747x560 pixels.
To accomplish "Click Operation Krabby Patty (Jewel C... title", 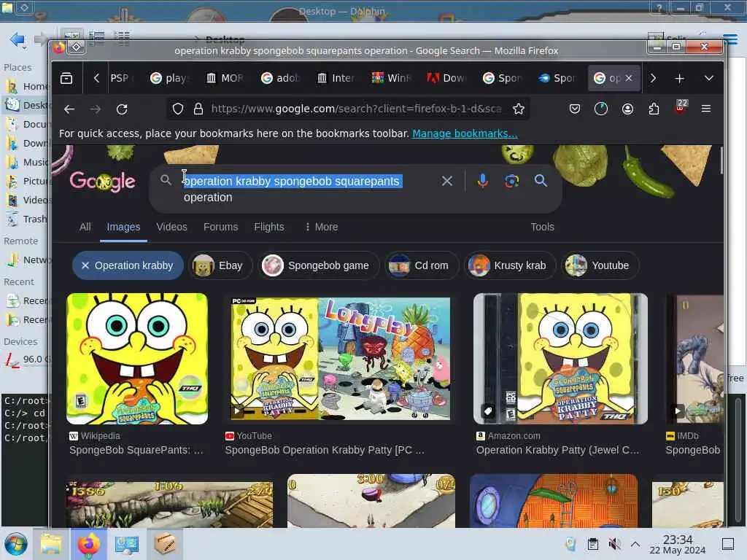I will 557,450.
